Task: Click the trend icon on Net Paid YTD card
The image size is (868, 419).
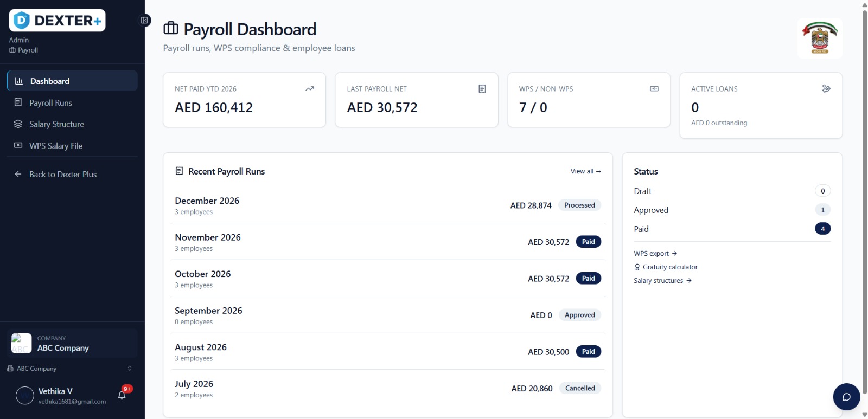Action: tap(310, 89)
